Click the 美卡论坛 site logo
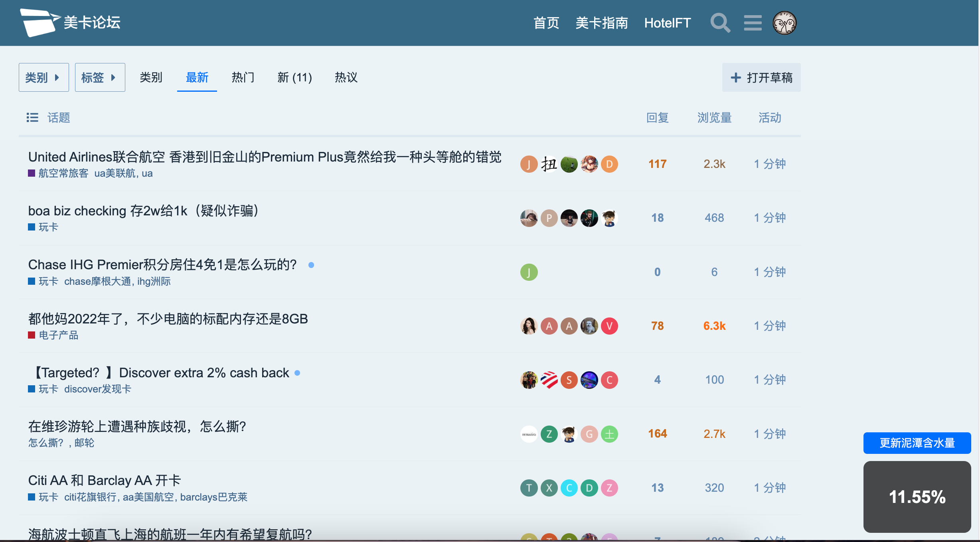 (x=70, y=23)
